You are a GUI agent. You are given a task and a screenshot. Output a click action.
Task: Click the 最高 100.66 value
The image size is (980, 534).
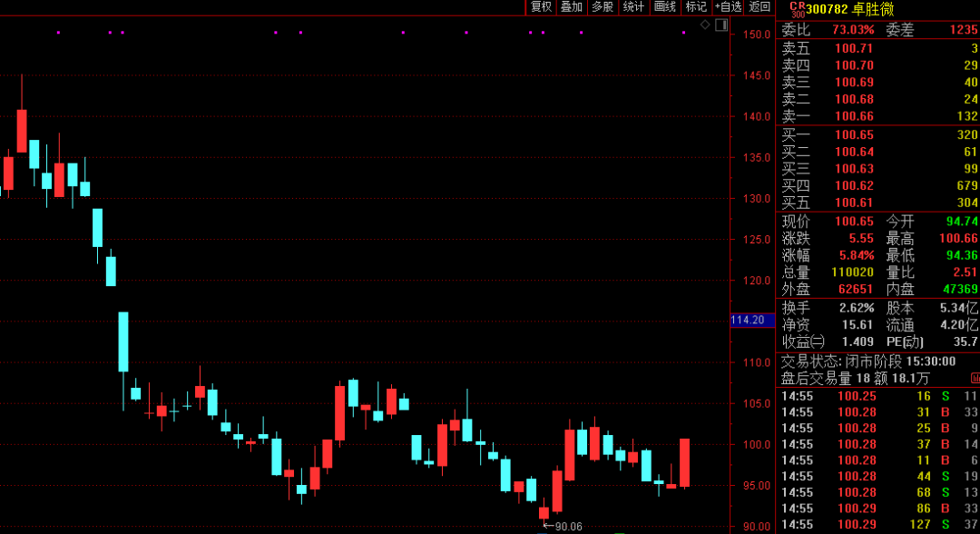coord(959,238)
